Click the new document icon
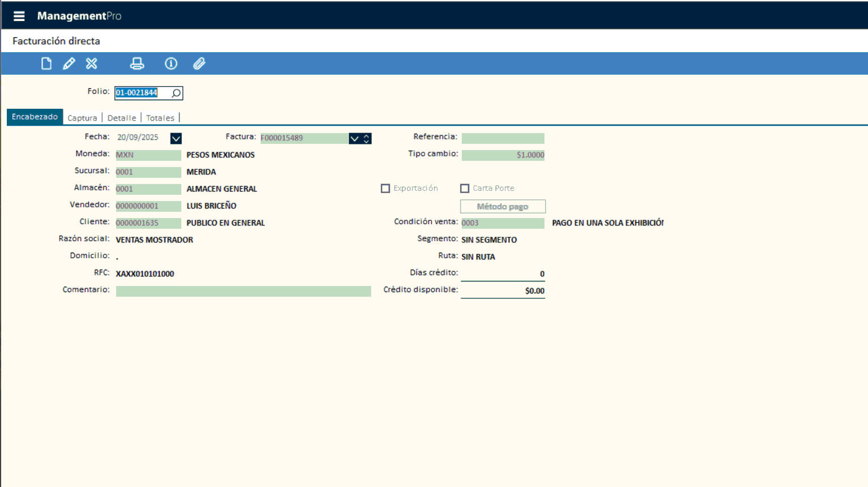The width and height of the screenshot is (868, 487). click(x=46, y=63)
